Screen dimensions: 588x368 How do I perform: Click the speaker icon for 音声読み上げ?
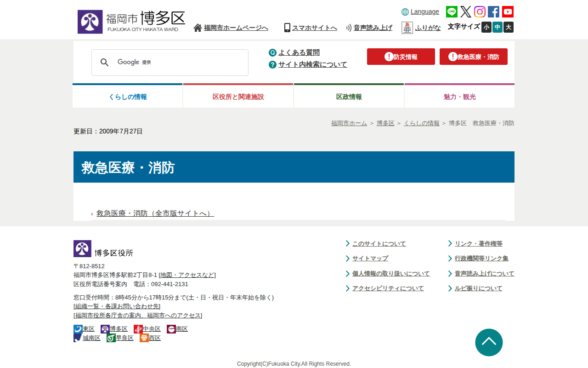point(349,28)
